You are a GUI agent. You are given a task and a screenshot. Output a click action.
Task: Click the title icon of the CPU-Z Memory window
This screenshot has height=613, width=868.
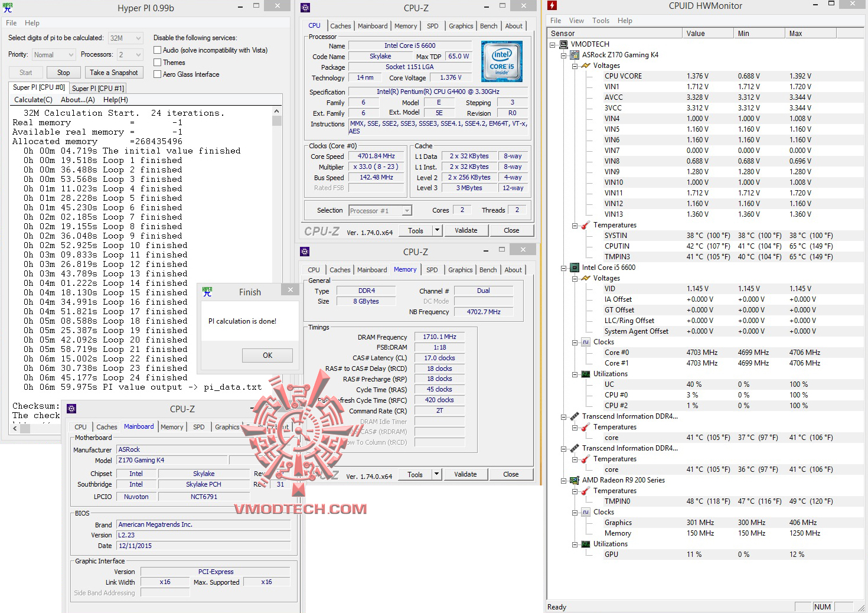click(x=305, y=252)
